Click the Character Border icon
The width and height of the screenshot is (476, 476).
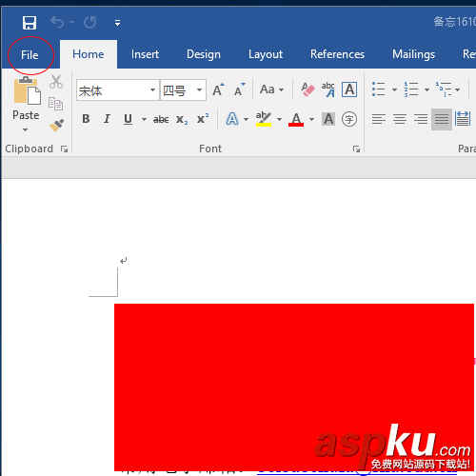tap(349, 89)
